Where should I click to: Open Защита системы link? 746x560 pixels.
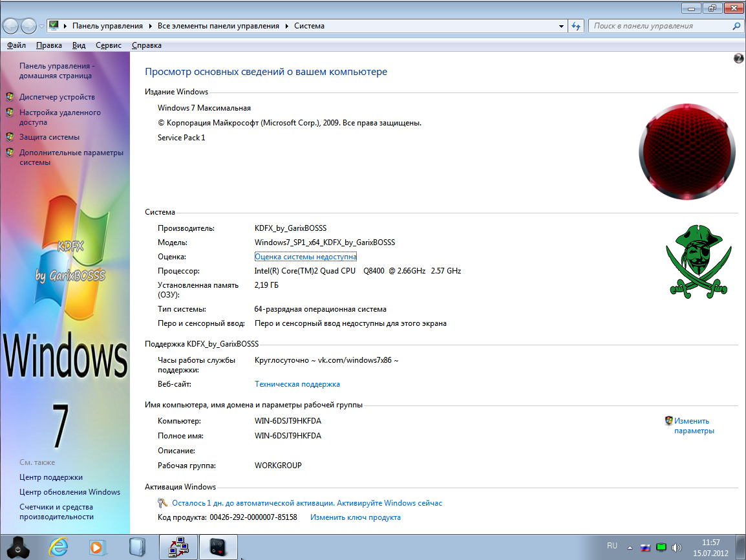pyautogui.click(x=50, y=137)
